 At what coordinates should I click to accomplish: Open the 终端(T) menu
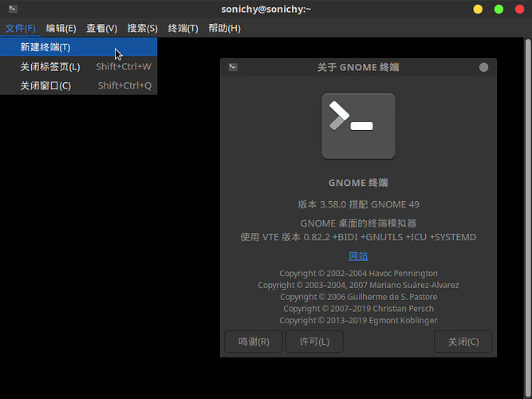point(183,28)
